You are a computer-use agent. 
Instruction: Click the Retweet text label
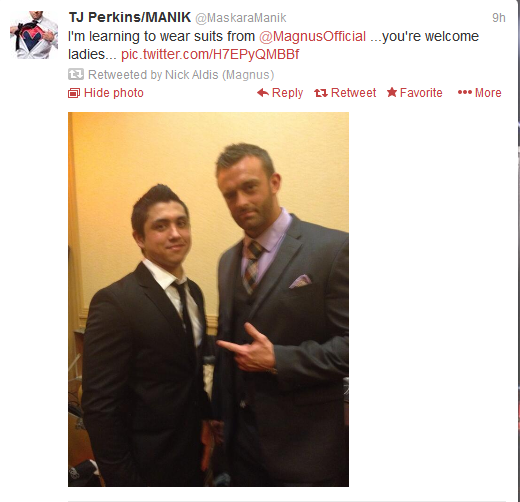[353, 93]
